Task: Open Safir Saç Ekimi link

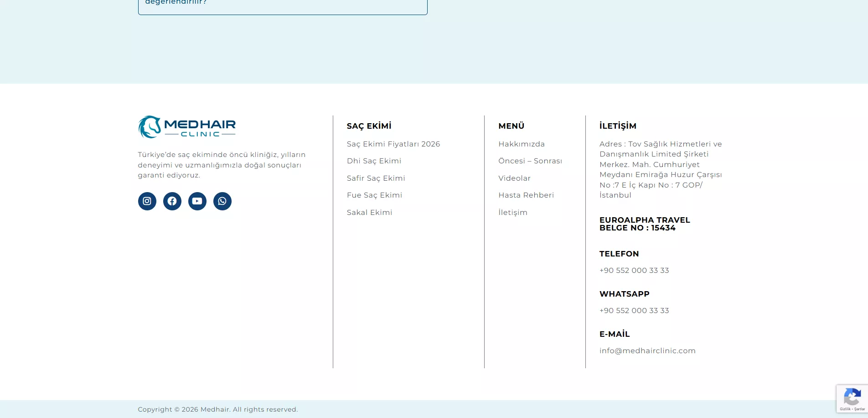Action: click(x=376, y=178)
